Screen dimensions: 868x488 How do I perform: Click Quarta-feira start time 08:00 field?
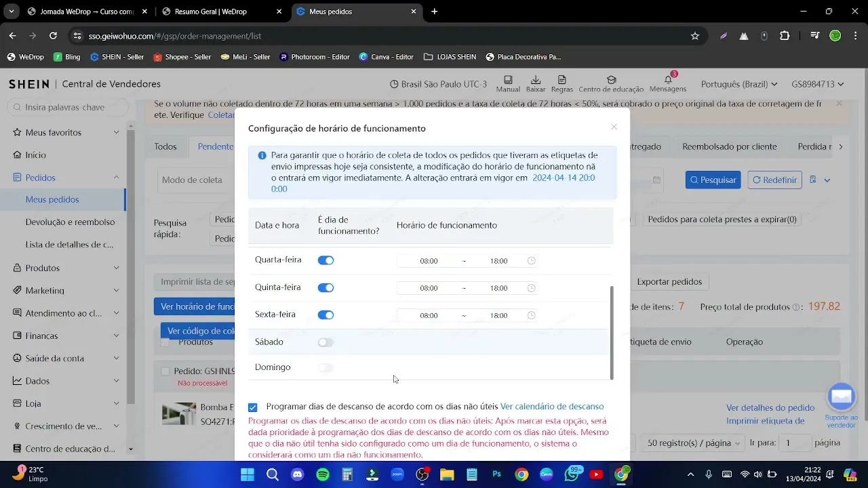429,261
